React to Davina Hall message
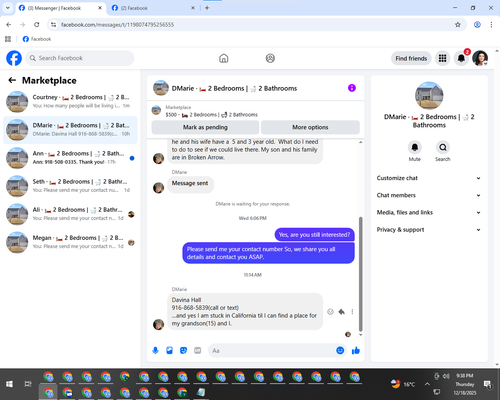Screen dimensions: 500x400 click(330, 312)
